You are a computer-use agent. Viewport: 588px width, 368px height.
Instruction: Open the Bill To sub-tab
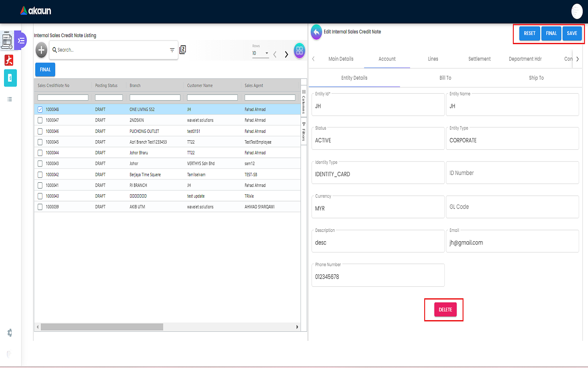pos(445,78)
